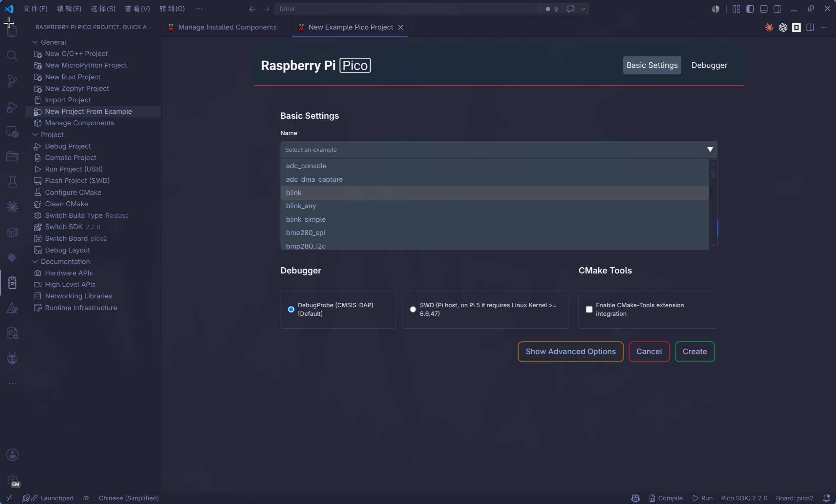Screen dimensions: 836x504
Task: Choose adc_dma_capture from example list
Action: pyautogui.click(x=495, y=179)
